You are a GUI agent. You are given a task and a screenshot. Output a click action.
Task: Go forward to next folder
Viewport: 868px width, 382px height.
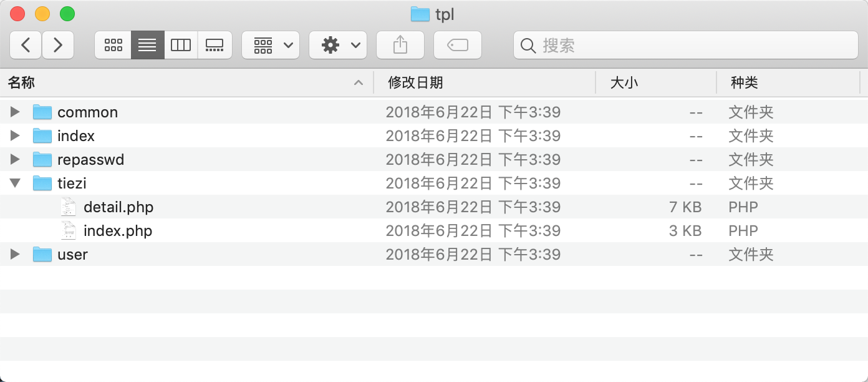[58, 45]
